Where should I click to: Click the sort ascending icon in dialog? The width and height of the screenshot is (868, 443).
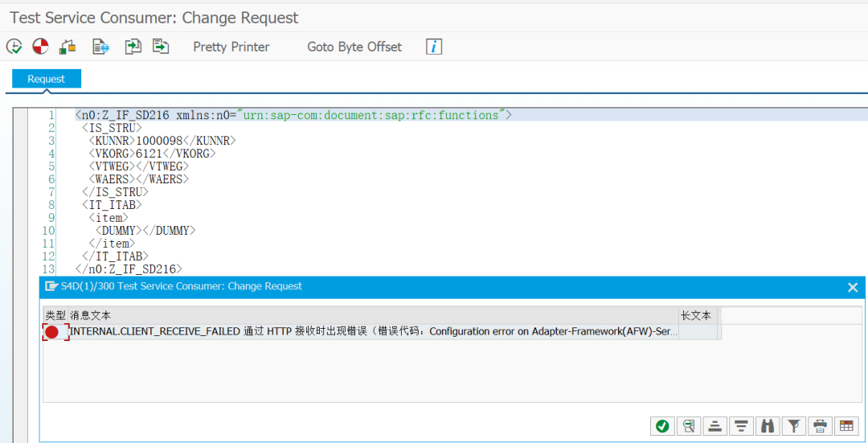coord(714,426)
